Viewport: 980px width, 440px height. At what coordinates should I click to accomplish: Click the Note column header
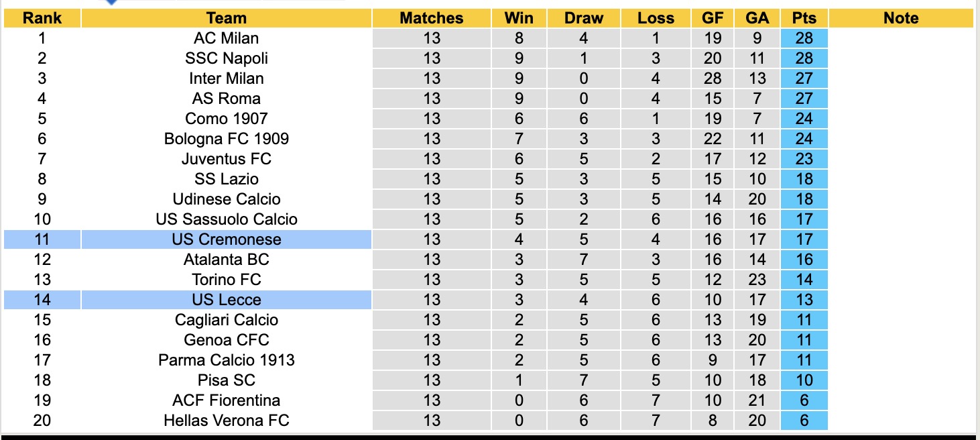click(x=901, y=18)
